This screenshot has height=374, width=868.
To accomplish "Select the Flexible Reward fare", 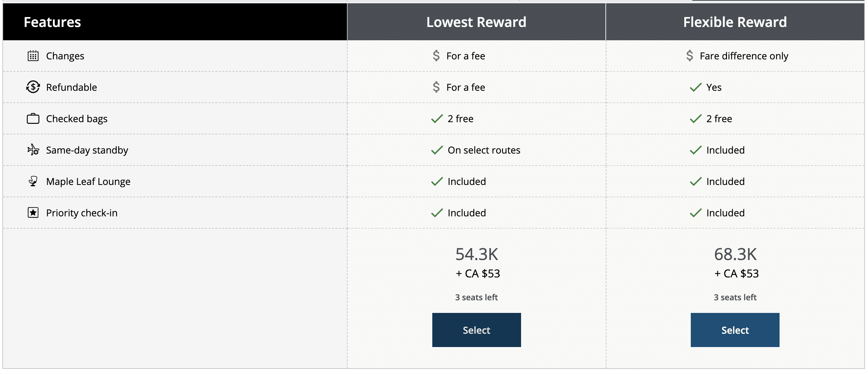I will coord(735,330).
